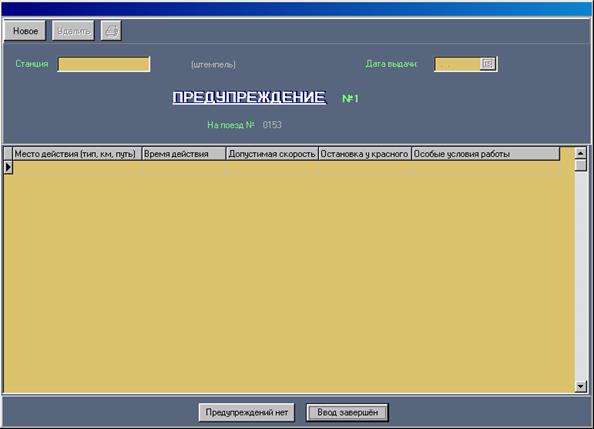594x429 pixels.
Task: Click the №1 warning number
Action: (350, 99)
